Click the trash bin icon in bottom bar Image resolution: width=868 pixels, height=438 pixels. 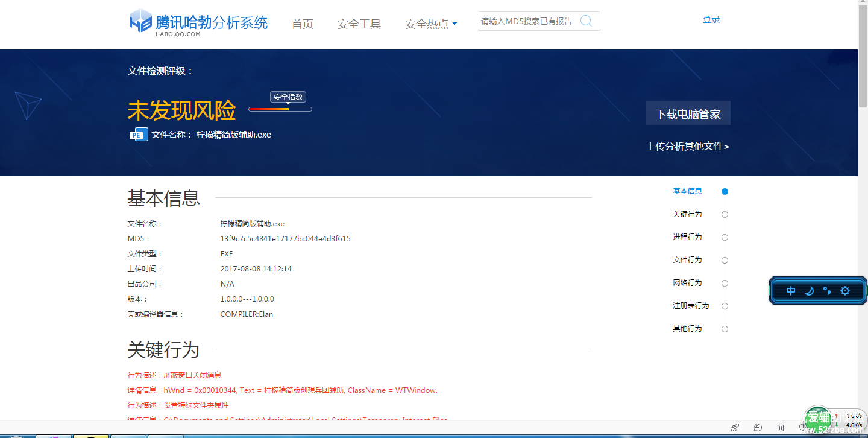click(x=781, y=427)
